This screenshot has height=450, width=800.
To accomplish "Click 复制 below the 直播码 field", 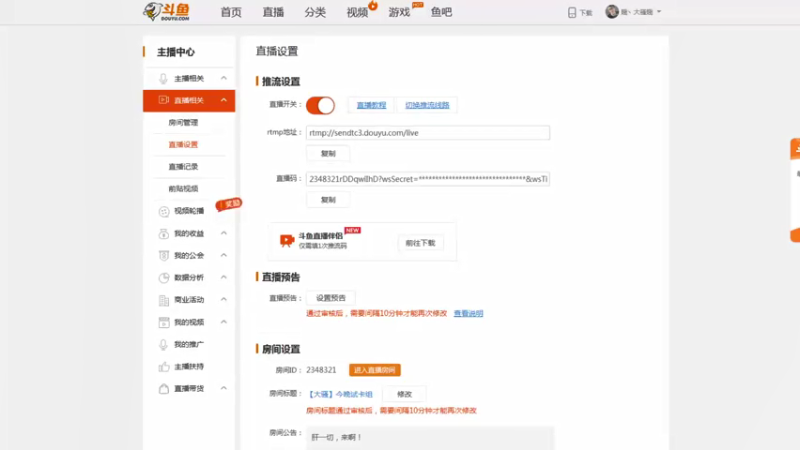I will pos(328,200).
